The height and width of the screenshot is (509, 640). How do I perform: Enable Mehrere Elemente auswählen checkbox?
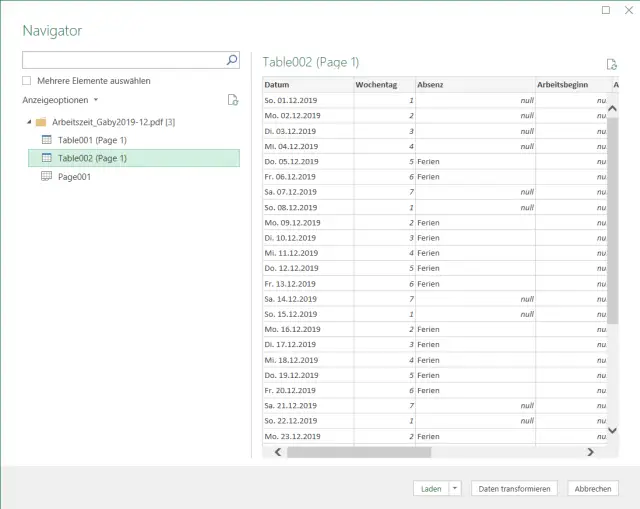[27, 81]
